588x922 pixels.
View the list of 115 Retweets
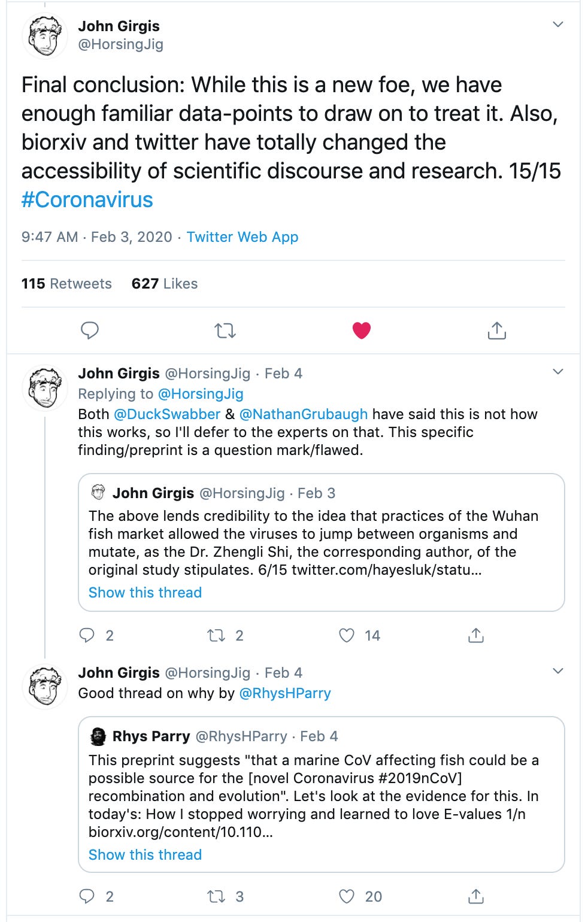tap(66, 284)
